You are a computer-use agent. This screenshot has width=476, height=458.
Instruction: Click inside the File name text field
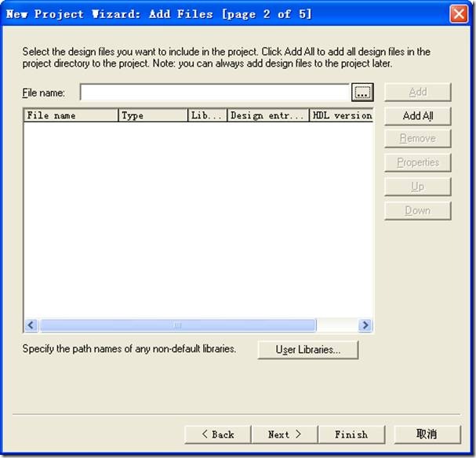214,93
